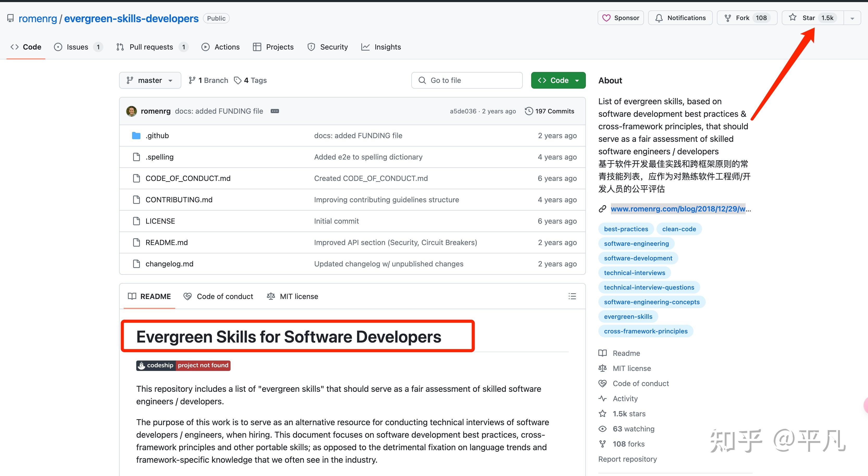Viewport: 868px width, 476px height.
Task: Switch to the Pull requests tab
Action: [151, 47]
